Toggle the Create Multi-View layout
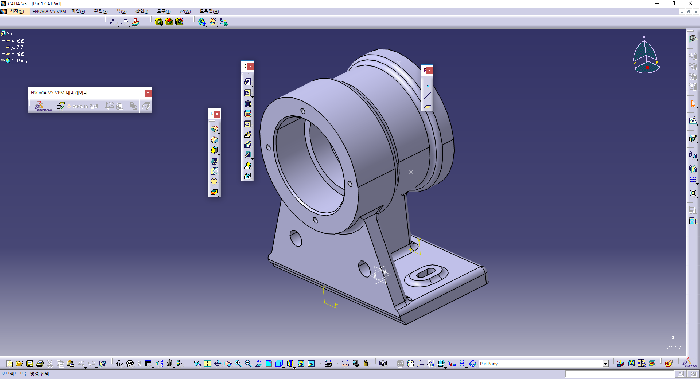700x379 pixels. tap(269, 364)
